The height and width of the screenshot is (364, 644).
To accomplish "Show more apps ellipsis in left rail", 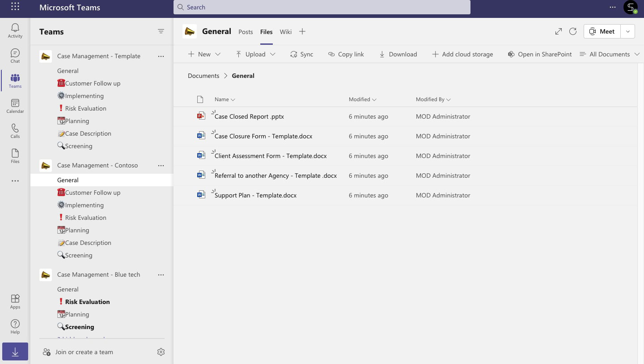I will coord(15,181).
